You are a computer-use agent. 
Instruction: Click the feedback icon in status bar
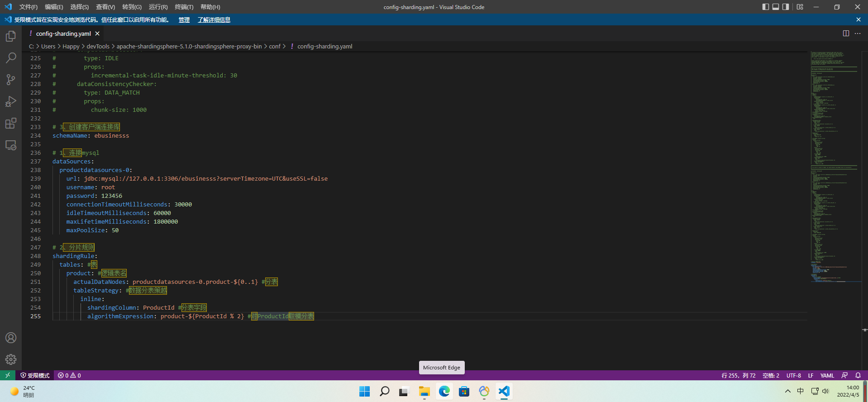(x=844, y=375)
